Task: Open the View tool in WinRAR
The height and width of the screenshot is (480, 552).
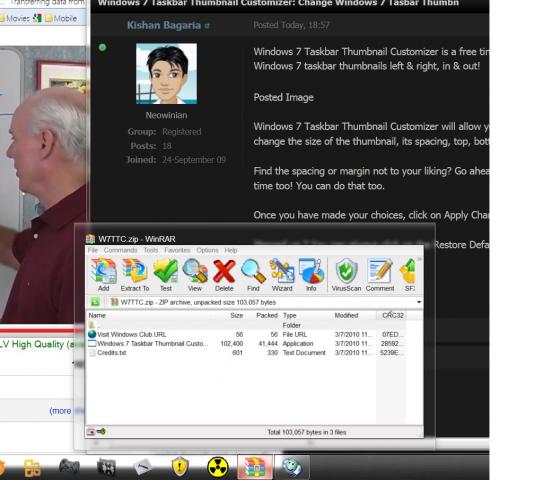Action: coord(195,275)
